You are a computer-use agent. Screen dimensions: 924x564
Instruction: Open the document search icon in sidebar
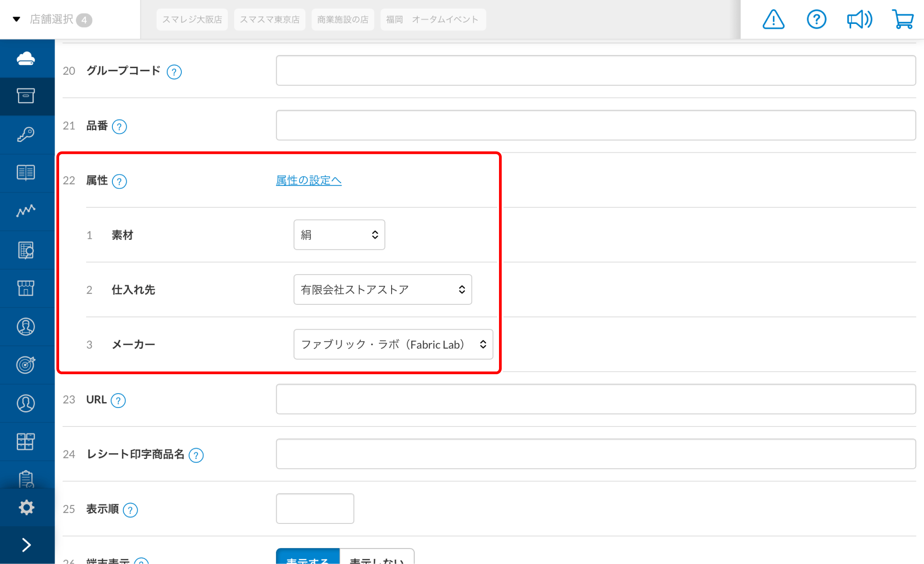[26, 250]
